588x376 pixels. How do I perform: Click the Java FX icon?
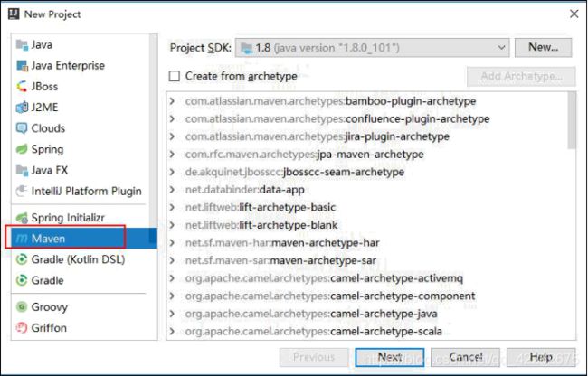[22, 171]
